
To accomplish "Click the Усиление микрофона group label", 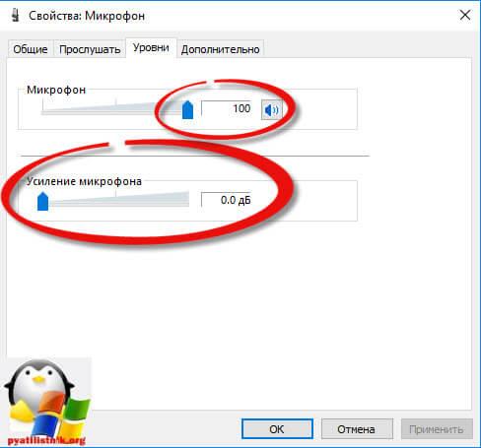I will (x=84, y=181).
